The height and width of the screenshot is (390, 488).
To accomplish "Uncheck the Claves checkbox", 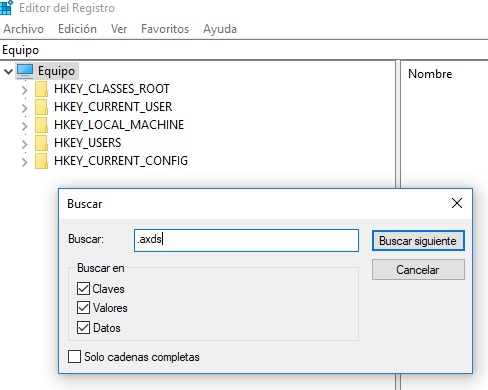I will [x=83, y=289].
